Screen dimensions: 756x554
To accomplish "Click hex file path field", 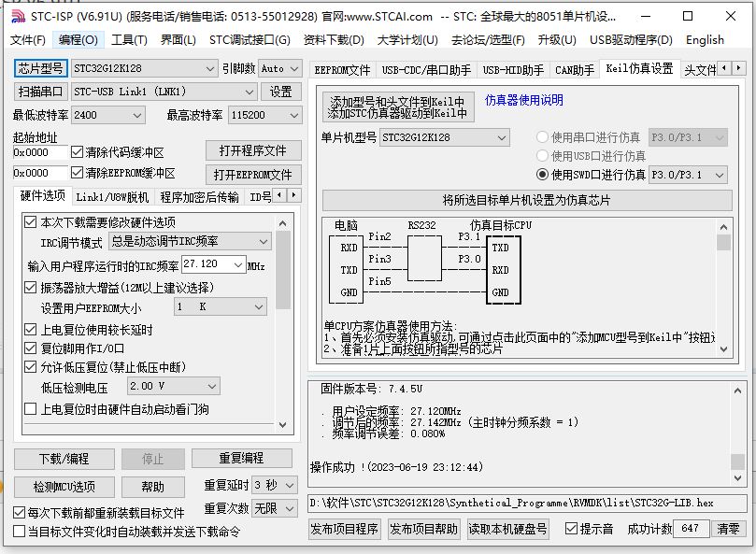I will [x=527, y=503].
